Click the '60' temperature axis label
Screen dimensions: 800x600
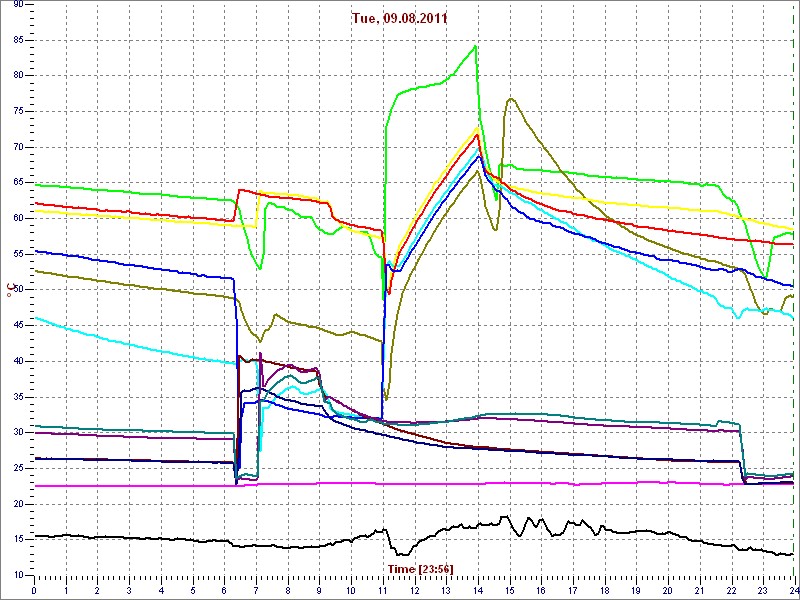click(x=16, y=218)
